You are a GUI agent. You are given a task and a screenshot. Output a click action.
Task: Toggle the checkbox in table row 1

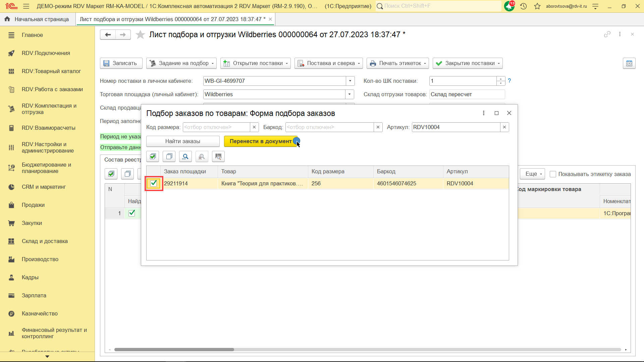pos(132,213)
